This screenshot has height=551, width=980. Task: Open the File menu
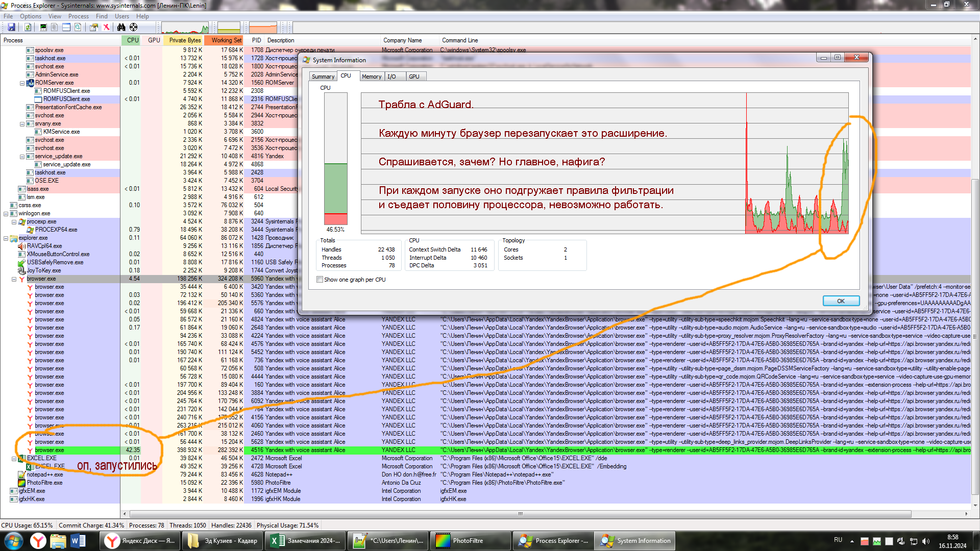pos(8,16)
